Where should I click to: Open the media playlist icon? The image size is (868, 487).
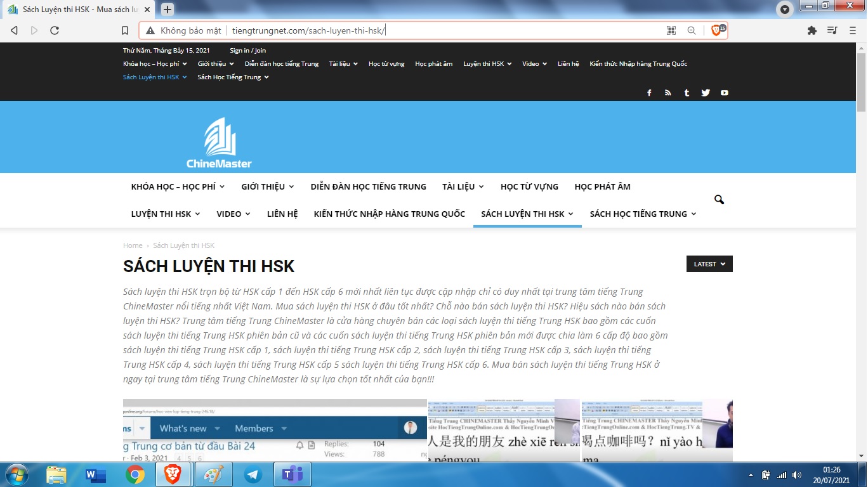pyautogui.click(x=832, y=30)
